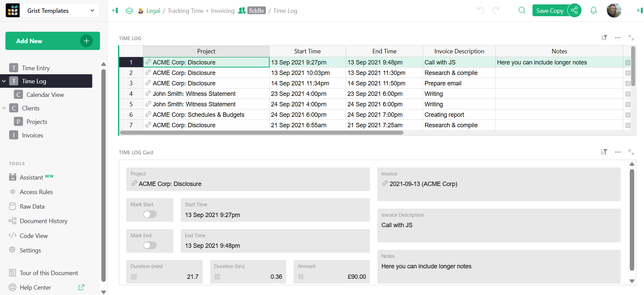Image resolution: width=644 pixels, height=295 pixels.
Task: Collapse the Time Log page tree
Action: click(4, 81)
